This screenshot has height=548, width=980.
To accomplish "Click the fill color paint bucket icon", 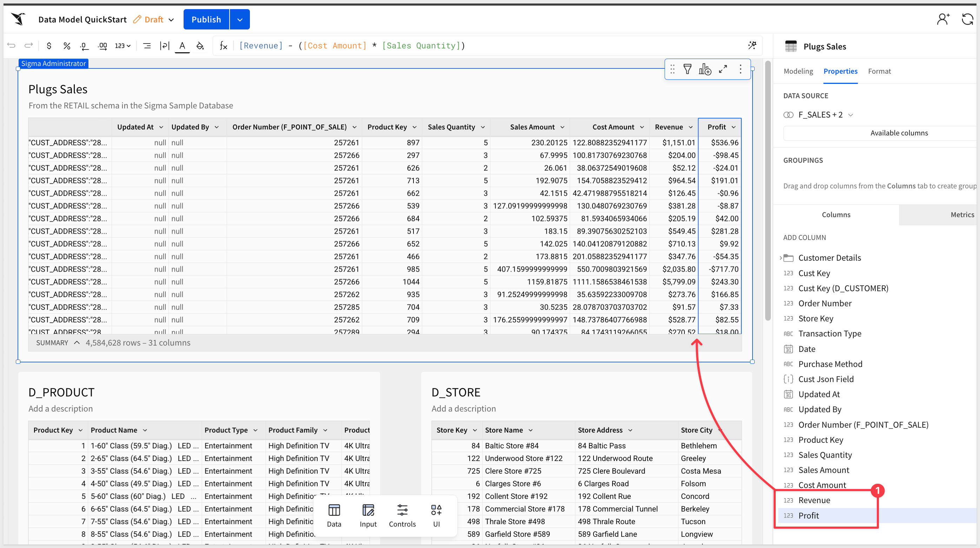I will [x=200, y=46].
